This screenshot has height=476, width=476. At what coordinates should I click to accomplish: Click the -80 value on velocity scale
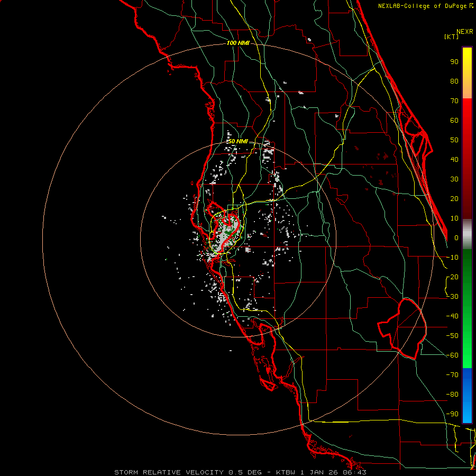click(x=452, y=395)
